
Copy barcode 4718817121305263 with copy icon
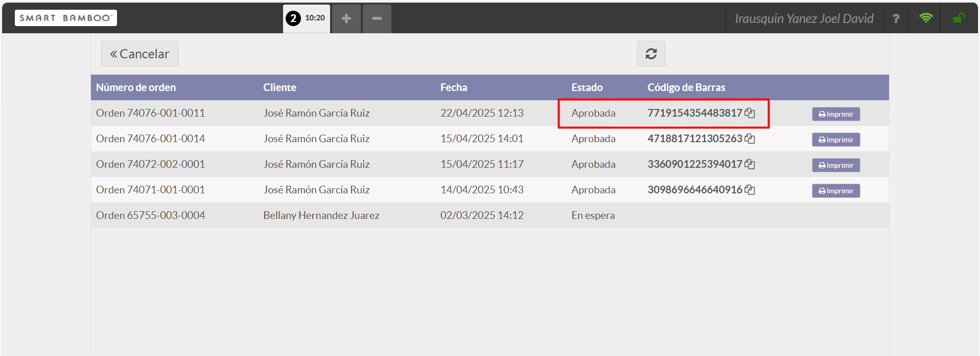pos(750,139)
